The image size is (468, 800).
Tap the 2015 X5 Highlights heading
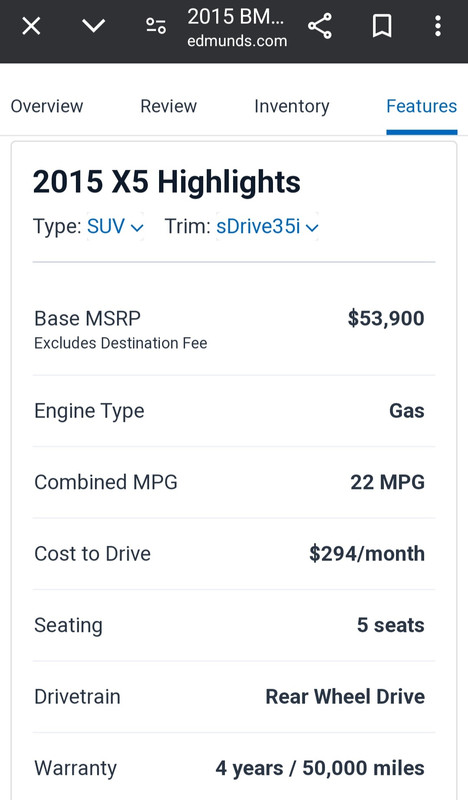pos(167,182)
